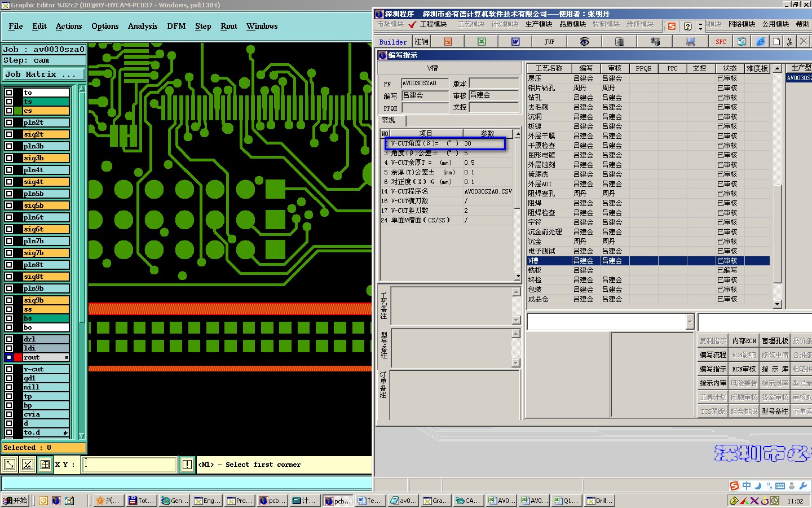Click the 编写流程 button
Screen dimensions: 812x508
click(x=713, y=355)
